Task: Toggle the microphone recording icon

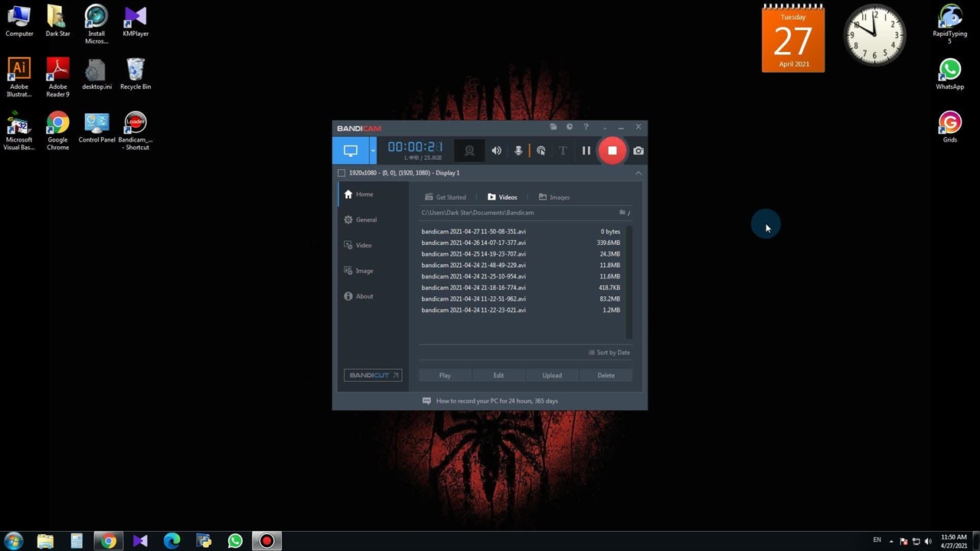Action: (518, 151)
